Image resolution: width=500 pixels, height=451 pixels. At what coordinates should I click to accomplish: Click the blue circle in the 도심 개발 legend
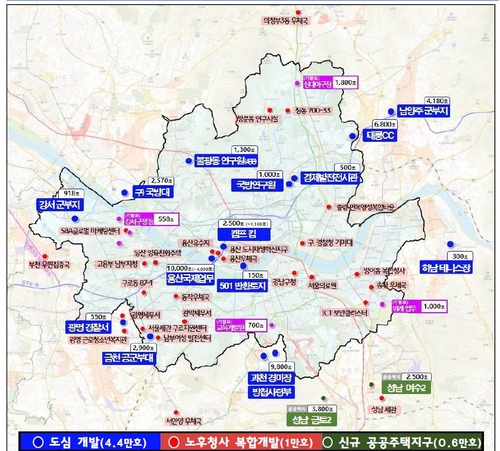click(38, 442)
